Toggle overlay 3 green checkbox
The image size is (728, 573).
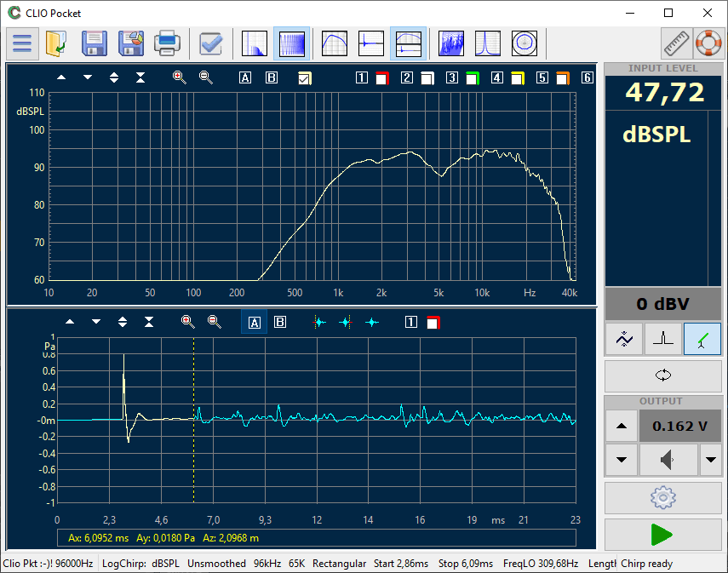(472, 78)
